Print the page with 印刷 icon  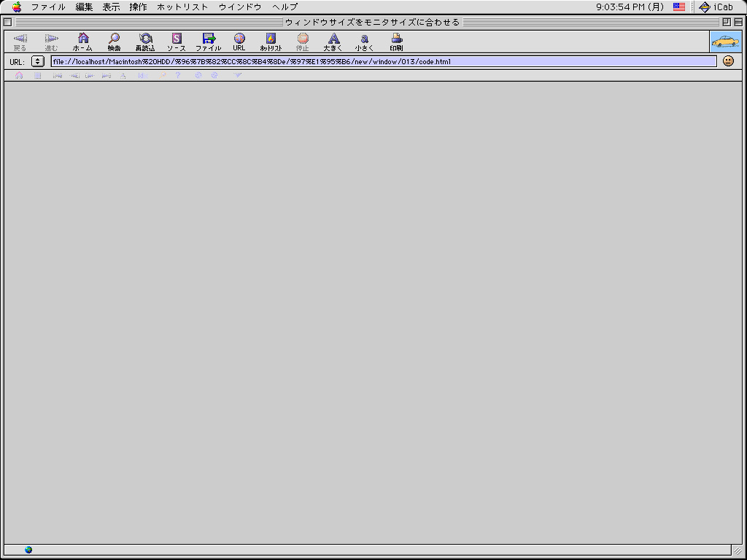click(396, 42)
